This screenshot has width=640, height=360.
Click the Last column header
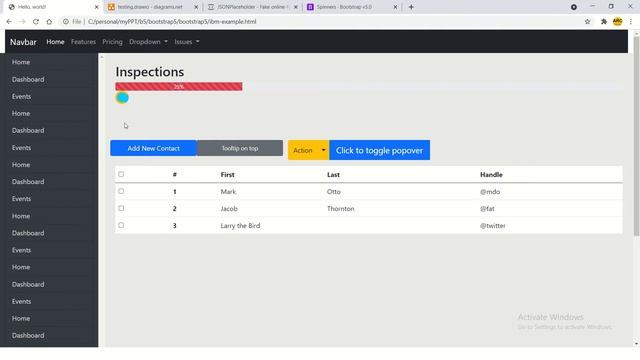333,175
